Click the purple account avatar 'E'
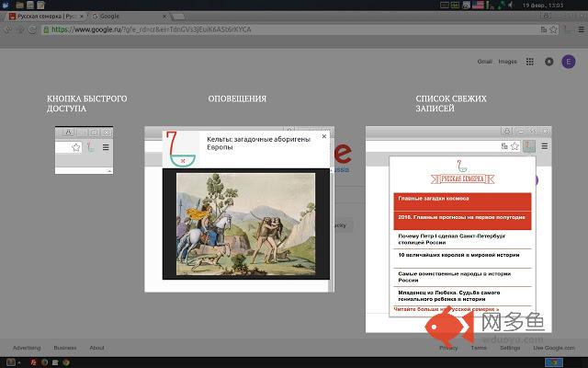The height and width of the screenshot is (368, 588). (569, 62)
